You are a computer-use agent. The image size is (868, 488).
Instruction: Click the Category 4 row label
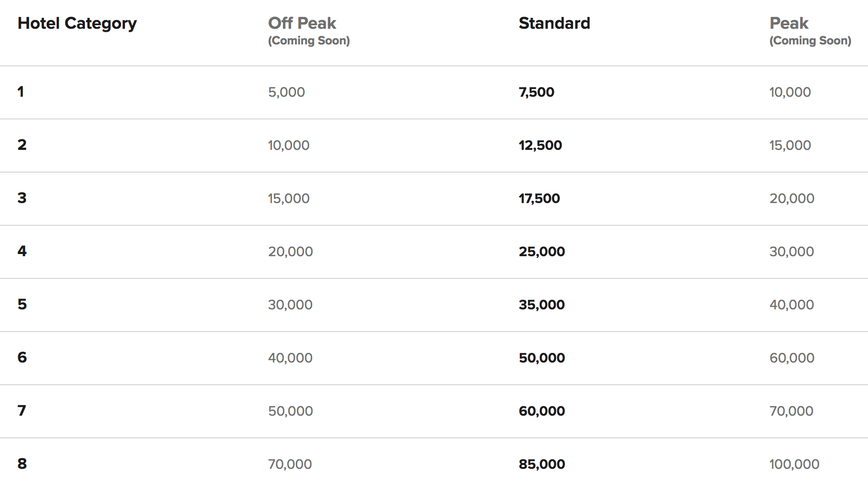pos(22,251)
